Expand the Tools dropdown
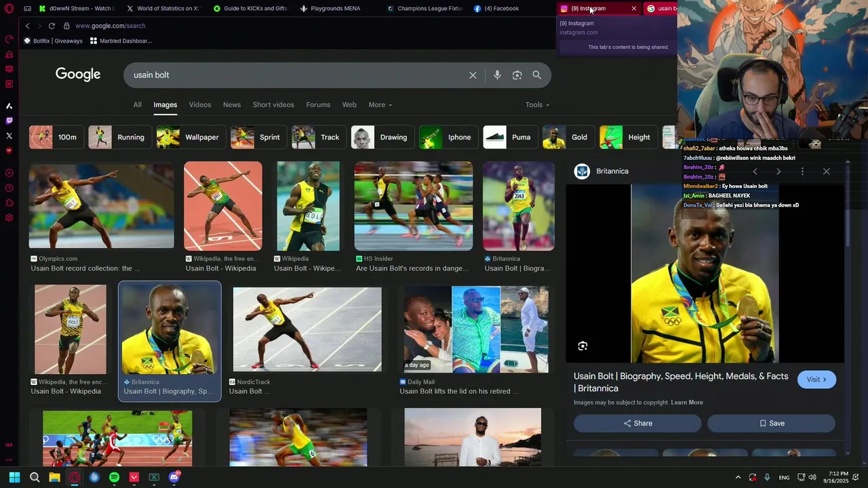Screen dimensions: 868x488 coord(537,105)
